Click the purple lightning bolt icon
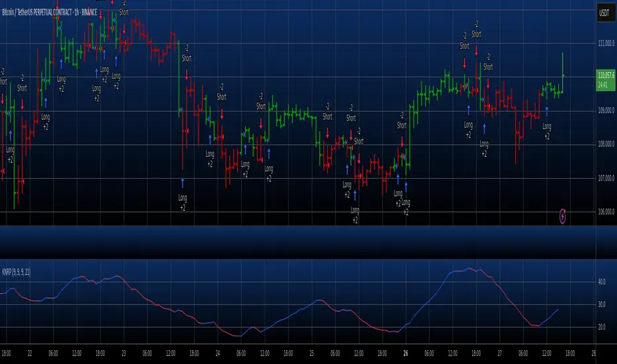This screenshot has width=617, height=364. 563,217
